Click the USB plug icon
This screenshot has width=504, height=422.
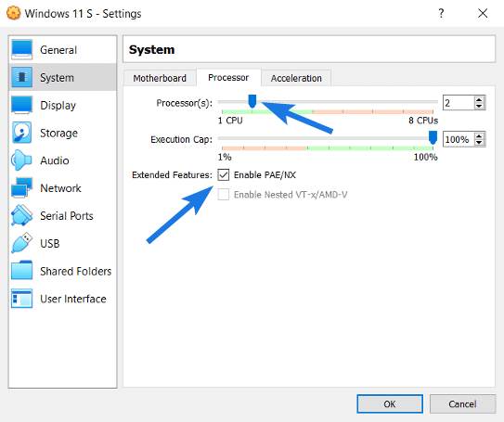[x=21, y=243]
